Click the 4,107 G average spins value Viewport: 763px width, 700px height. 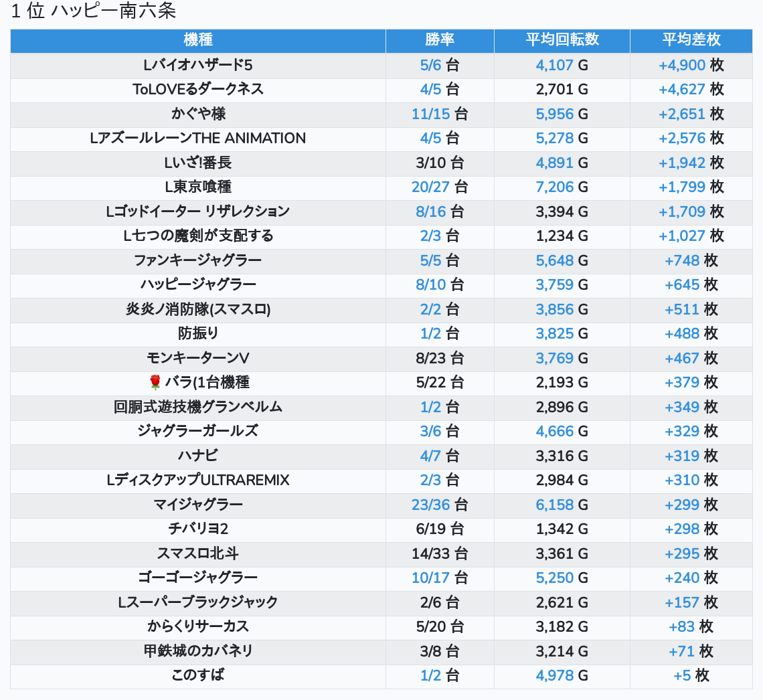coord(562,65)
